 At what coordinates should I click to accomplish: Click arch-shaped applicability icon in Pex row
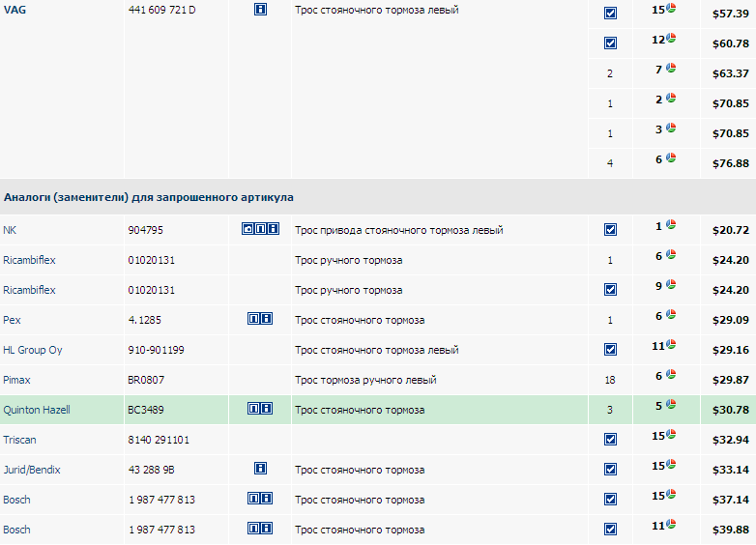(253, 319)
